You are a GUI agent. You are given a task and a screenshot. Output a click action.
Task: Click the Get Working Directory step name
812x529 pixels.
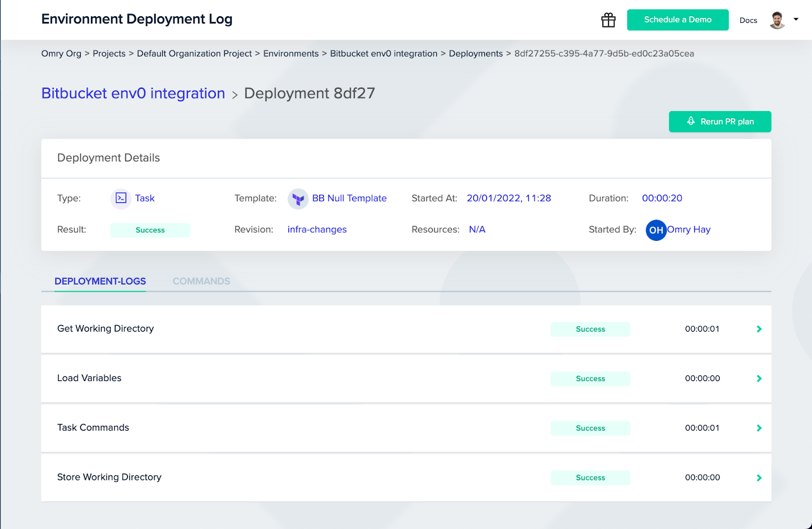106,329
